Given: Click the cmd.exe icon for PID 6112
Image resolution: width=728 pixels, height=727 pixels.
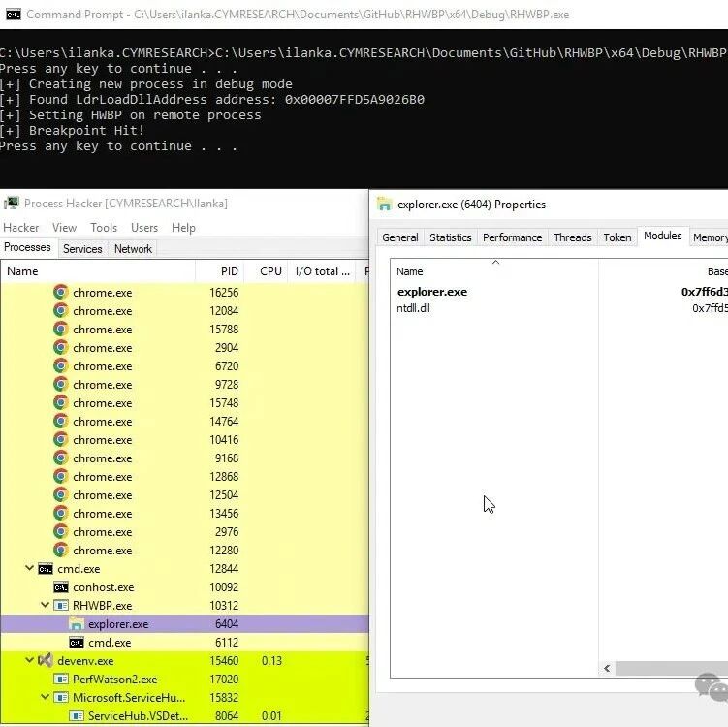Looking at the screenshot, I should pyautogui.click(x=77, y=643).
